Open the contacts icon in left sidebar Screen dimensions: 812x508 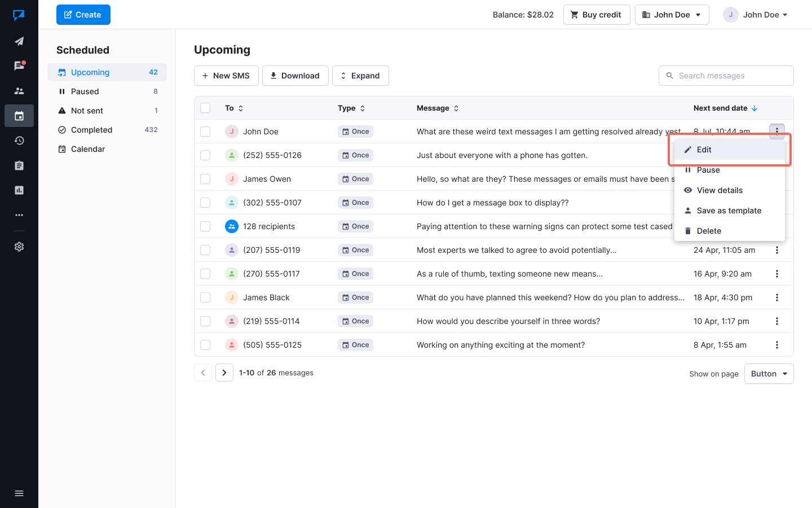(x=19, y=91)
